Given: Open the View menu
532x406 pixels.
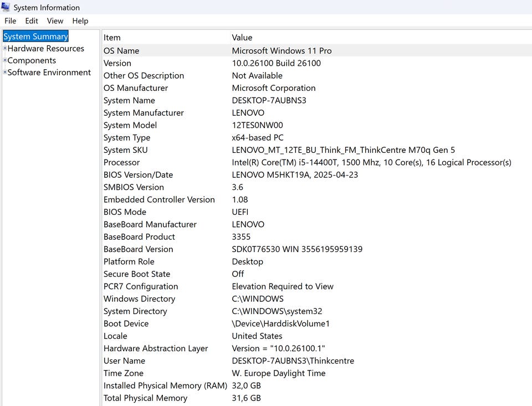Looking at the screenshot, I should (x=55, y=21).
